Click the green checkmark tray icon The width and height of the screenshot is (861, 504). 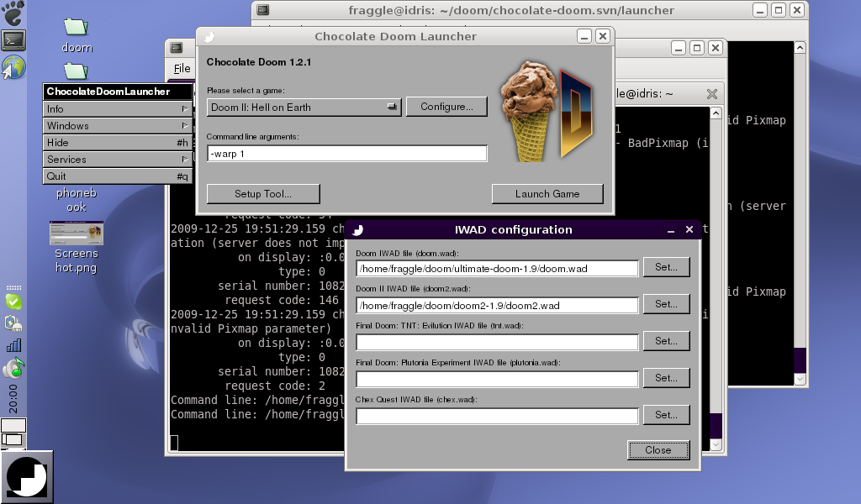tap(13, 301)
